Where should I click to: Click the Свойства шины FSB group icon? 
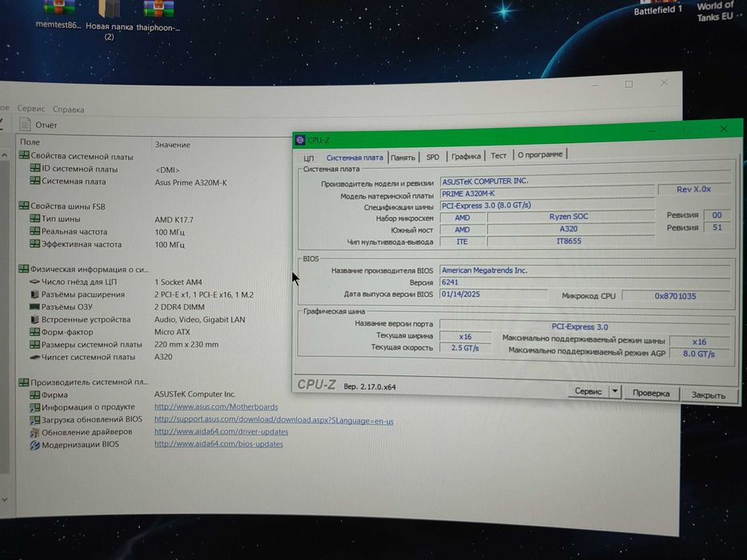24,206
